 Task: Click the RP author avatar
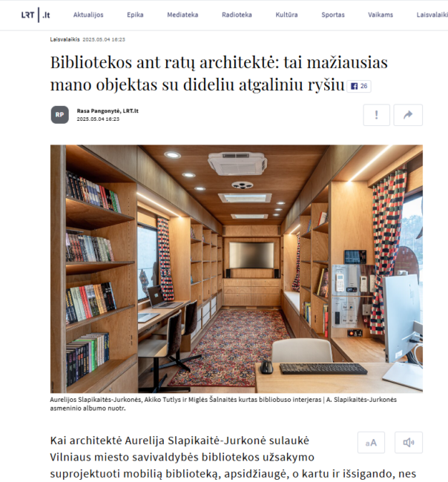tap(59, 115)
